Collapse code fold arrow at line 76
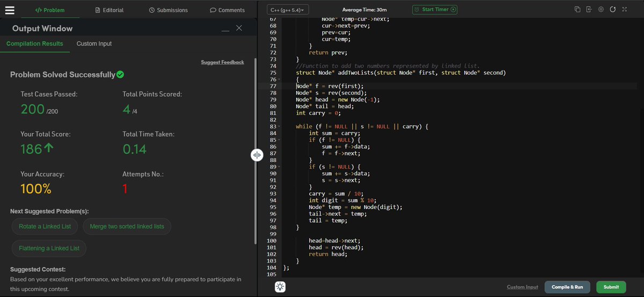The height and width of the screenshot is (297, 644). (279, 79)
